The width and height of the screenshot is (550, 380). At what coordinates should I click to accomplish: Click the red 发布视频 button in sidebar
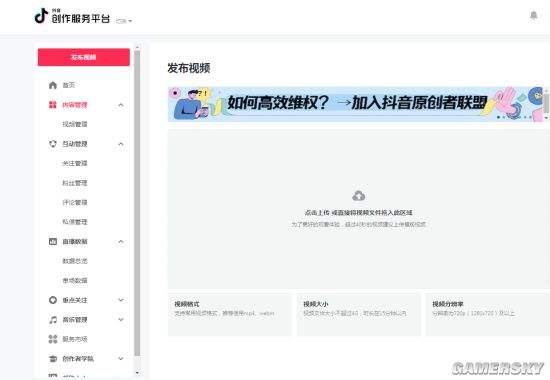coord(83,57)
